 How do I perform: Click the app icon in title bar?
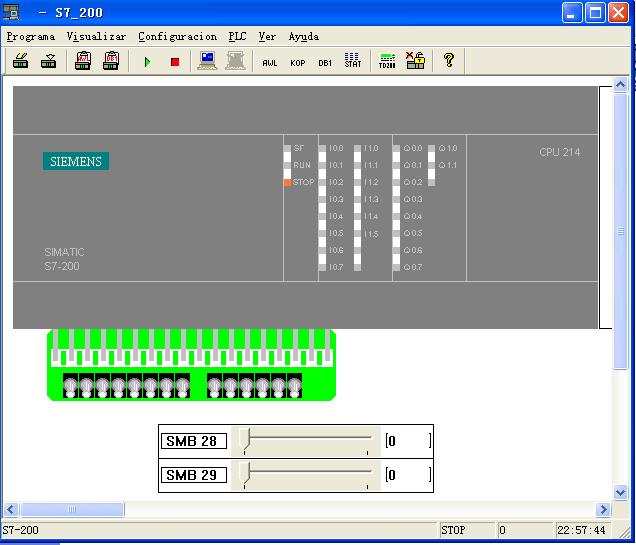11,12
